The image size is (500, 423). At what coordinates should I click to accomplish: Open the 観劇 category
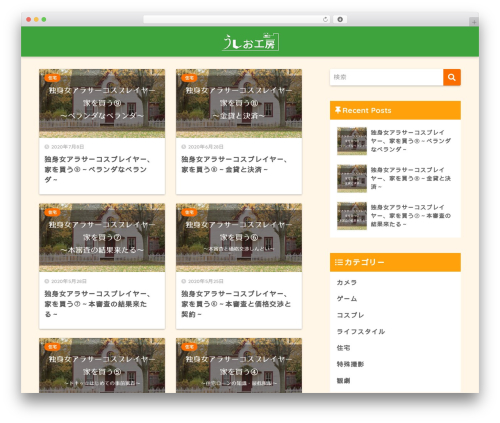point(343,380)
